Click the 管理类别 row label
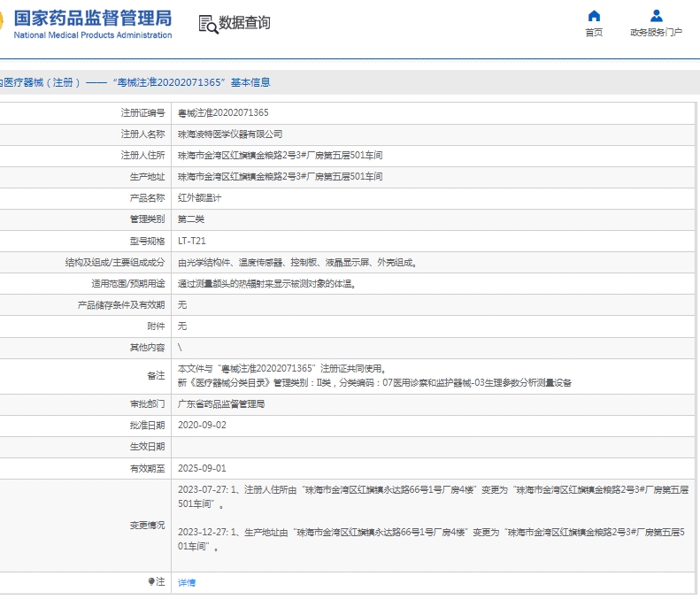700x599 pixels. [147, 219]
